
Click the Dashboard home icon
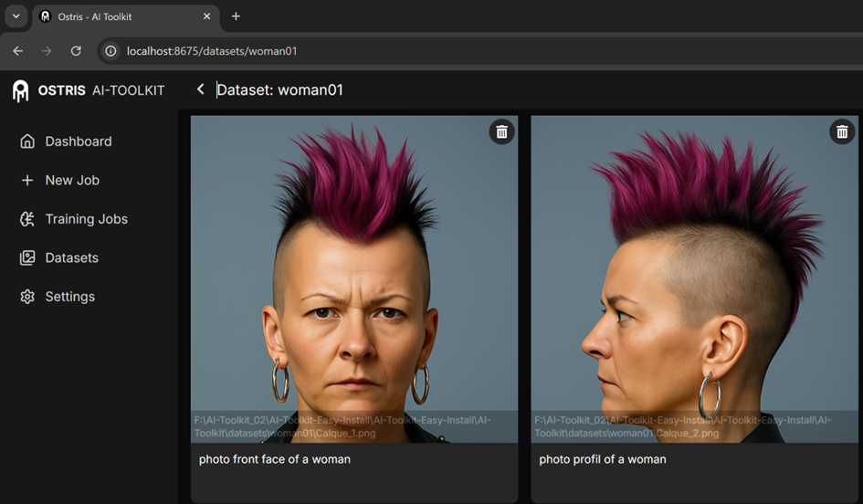tap(27, 142)
